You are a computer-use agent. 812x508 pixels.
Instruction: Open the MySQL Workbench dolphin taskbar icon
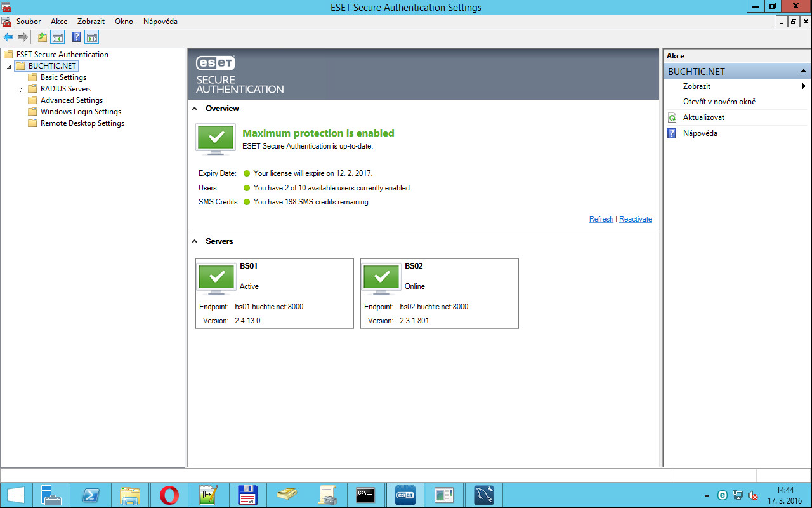[484, 495]
